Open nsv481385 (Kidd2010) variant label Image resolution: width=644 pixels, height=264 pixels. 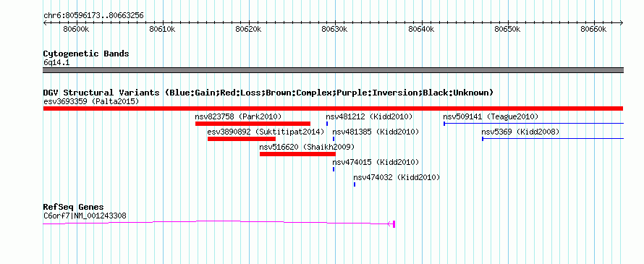tap(376, 132)
